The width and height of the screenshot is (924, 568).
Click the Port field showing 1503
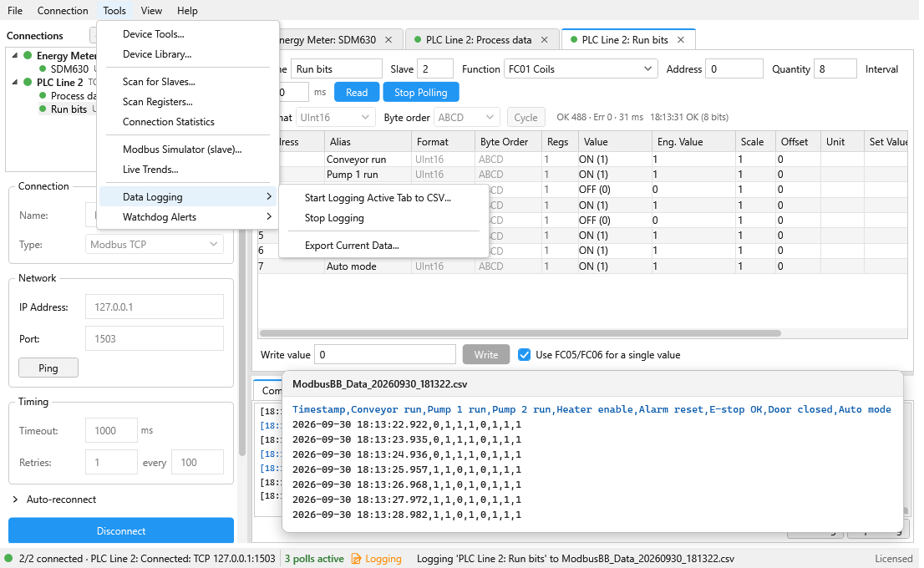tap(155, 339)
